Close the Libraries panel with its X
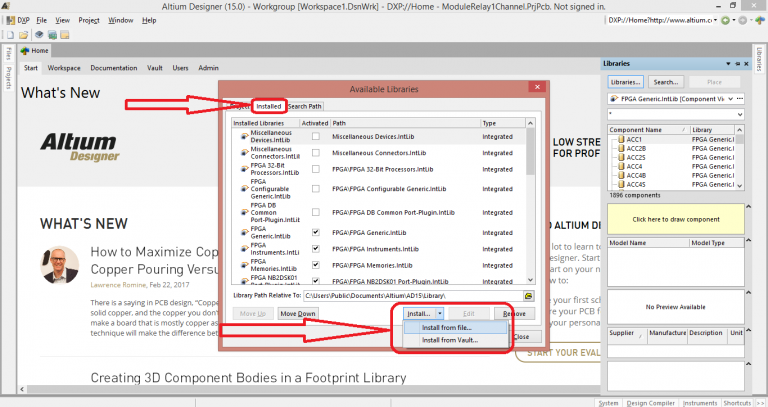The width and height of the screenshot is (768, 407). (x=746, y=64)
